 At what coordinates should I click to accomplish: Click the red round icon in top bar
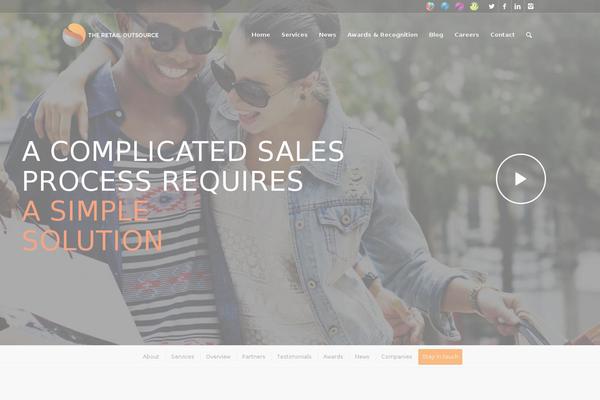(430, 7)
